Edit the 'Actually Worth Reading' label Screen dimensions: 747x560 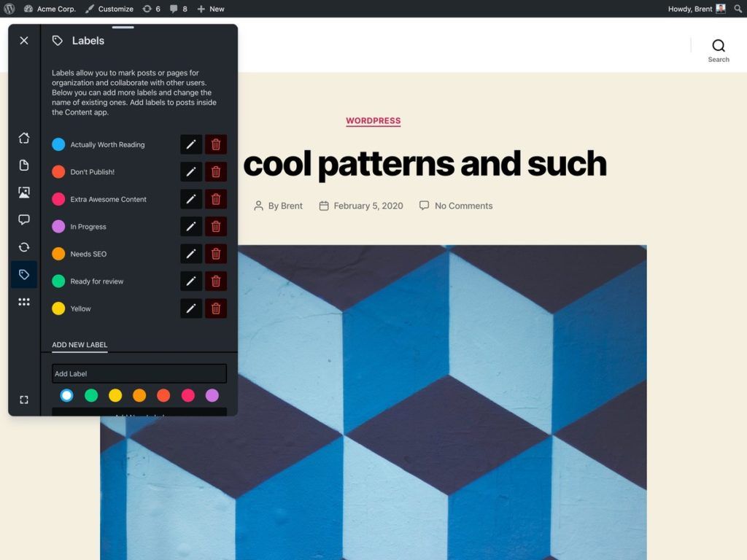191,144
